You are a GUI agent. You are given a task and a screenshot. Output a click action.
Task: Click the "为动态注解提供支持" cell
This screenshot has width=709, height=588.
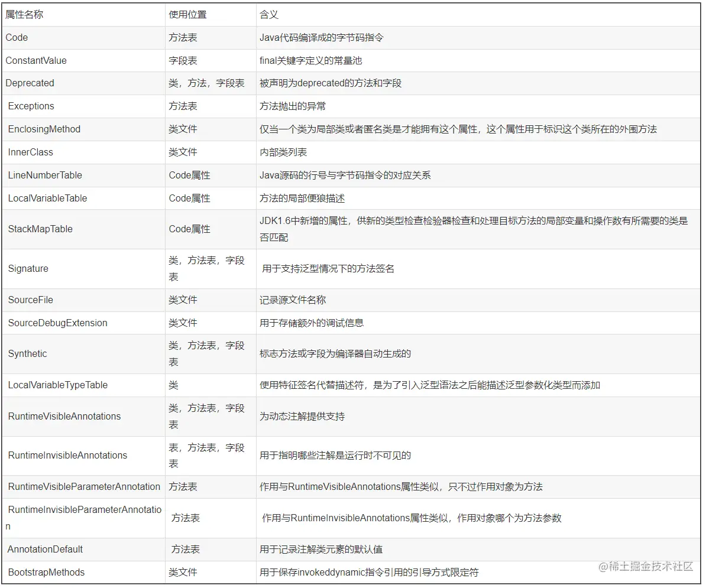tap(478, 416)
